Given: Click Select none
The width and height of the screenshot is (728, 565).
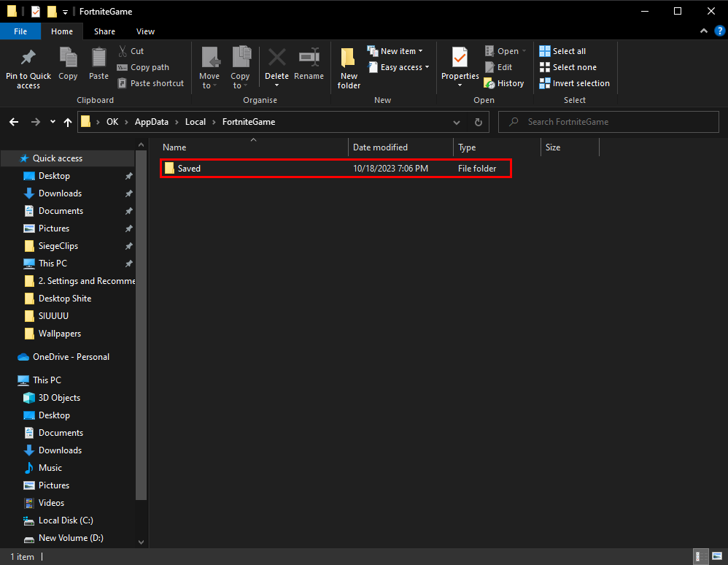Looking at the screenshot, I should 568,67.
